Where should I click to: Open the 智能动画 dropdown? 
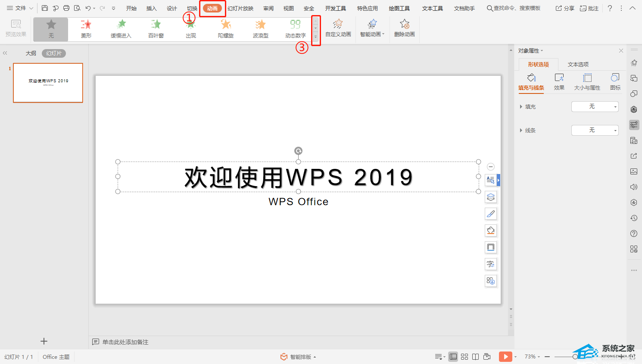pos(372,28)
